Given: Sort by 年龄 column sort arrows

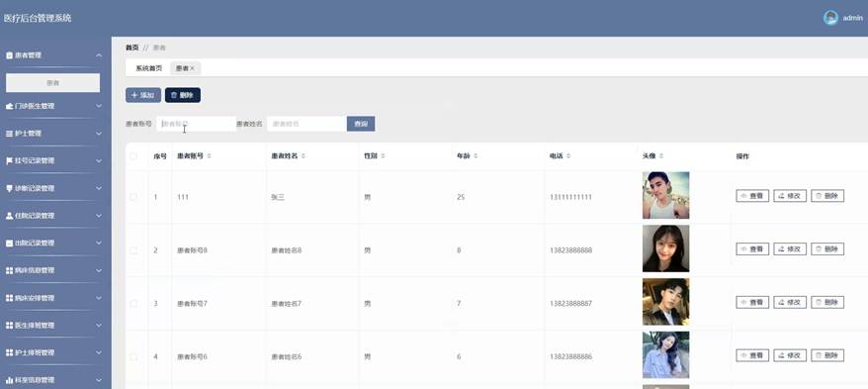Looking at the screenshot, I should (476, 156).
